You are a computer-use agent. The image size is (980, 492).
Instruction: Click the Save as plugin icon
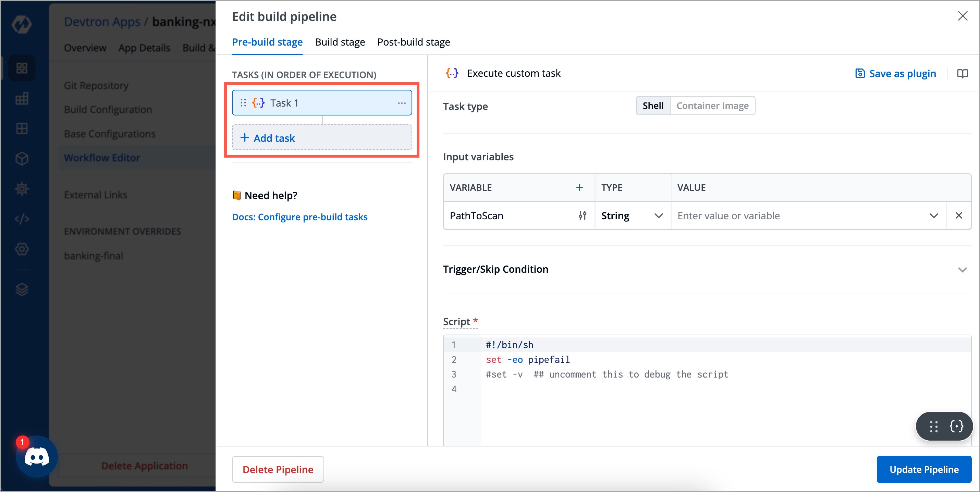click(x=860, y=73)
